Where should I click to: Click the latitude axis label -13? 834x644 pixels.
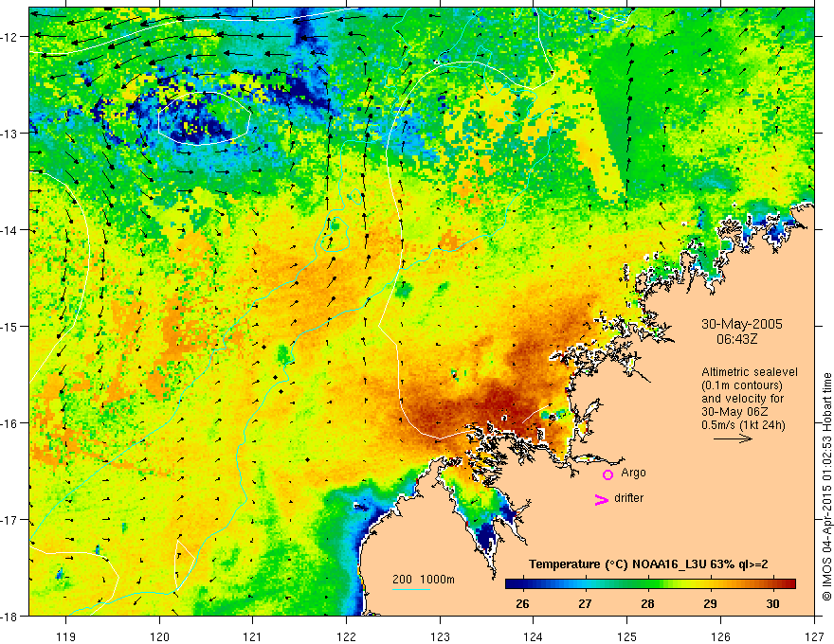click(10, 134)
